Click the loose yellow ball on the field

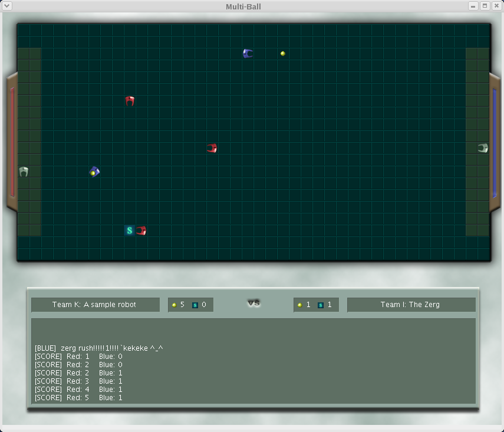(283, 54)
